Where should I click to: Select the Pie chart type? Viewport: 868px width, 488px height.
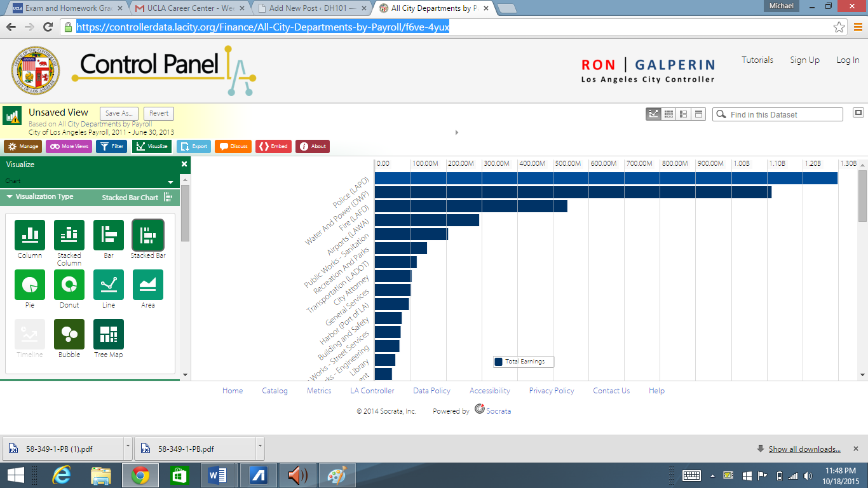(x=30, y=285)
